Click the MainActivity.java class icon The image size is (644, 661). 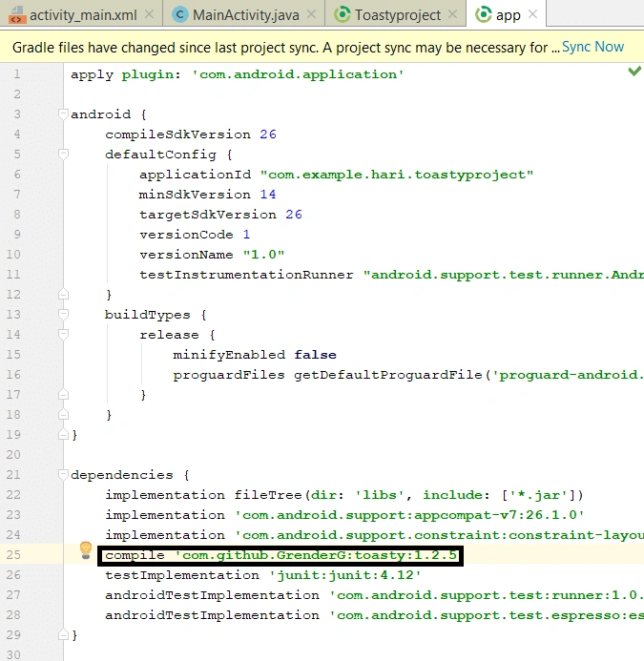(180, 14)
